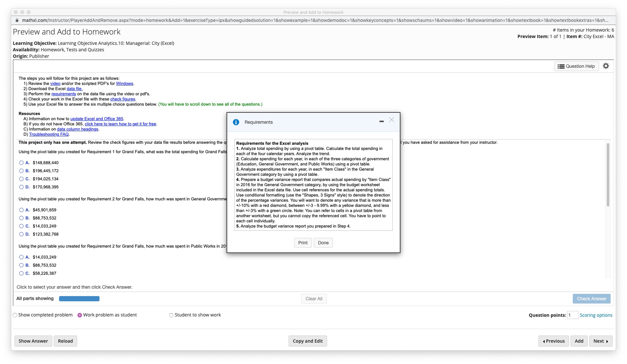This screenshot has width=627, height=364.
Task: Select answer A $148,688,440
Action: [21, 163]
